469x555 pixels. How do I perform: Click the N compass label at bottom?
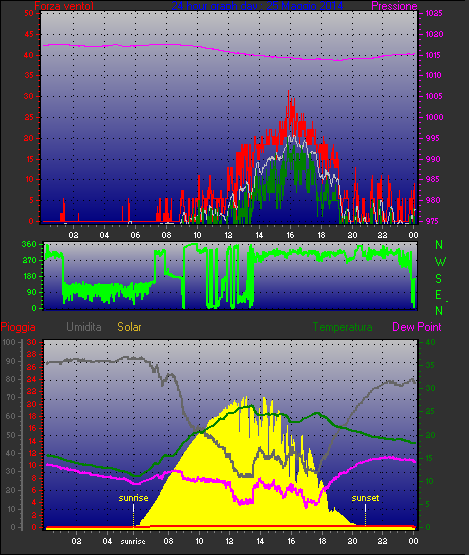[x=439, y=311]
